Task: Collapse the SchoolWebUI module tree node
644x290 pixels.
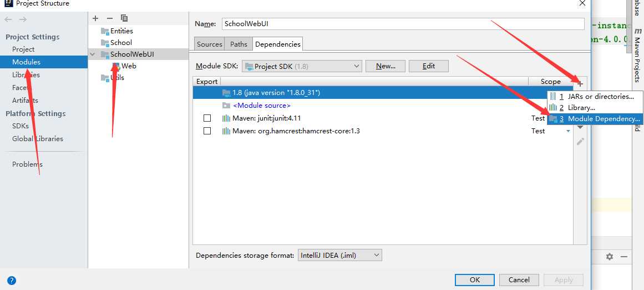Action: tap(93, 54)
